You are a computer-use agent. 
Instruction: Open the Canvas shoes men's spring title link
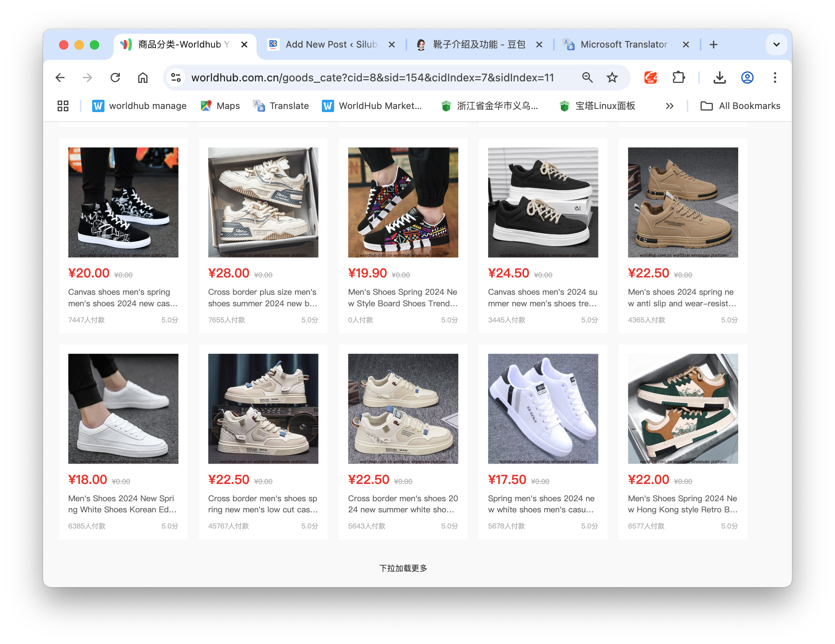click(123, 297)
